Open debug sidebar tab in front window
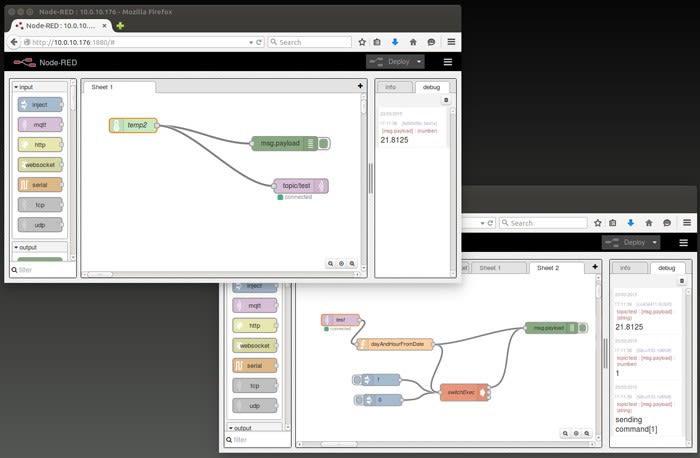This screenshot has width=700, height=458. click(432, 87)
